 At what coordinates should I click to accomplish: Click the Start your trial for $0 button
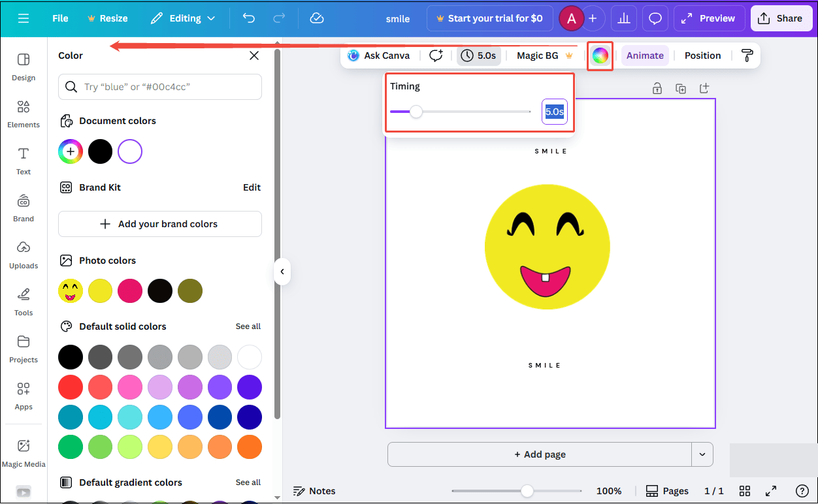point(489,18)
